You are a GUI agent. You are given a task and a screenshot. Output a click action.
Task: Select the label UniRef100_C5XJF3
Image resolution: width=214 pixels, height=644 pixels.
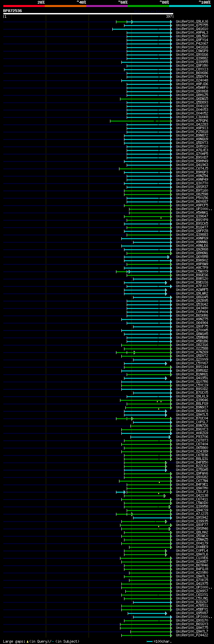(192, 492)
